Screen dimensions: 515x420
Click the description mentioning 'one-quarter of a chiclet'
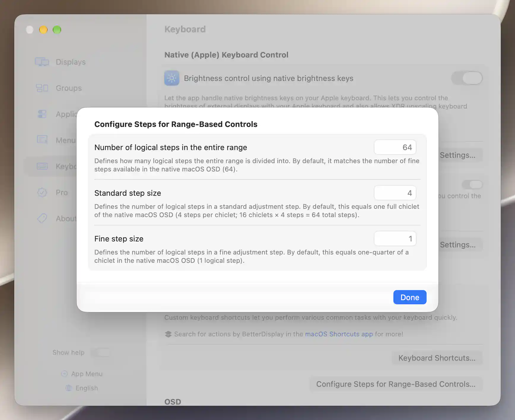[251, 256]
